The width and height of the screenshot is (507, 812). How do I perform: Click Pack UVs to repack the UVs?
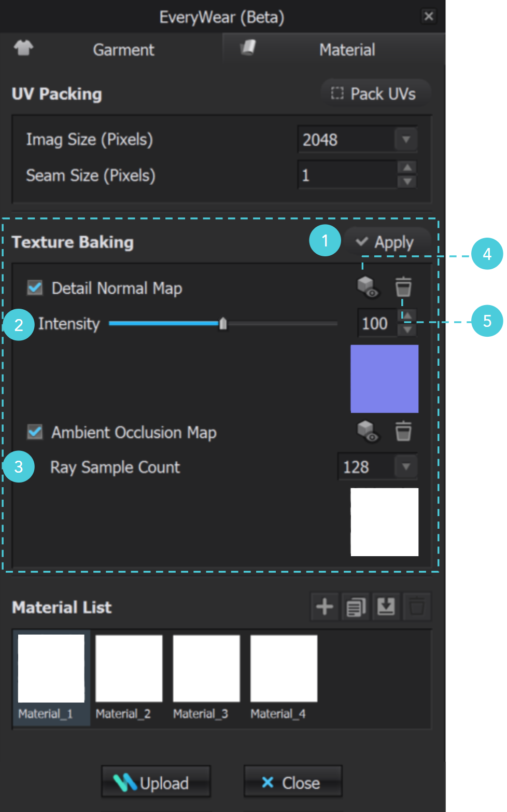(375, 93)
